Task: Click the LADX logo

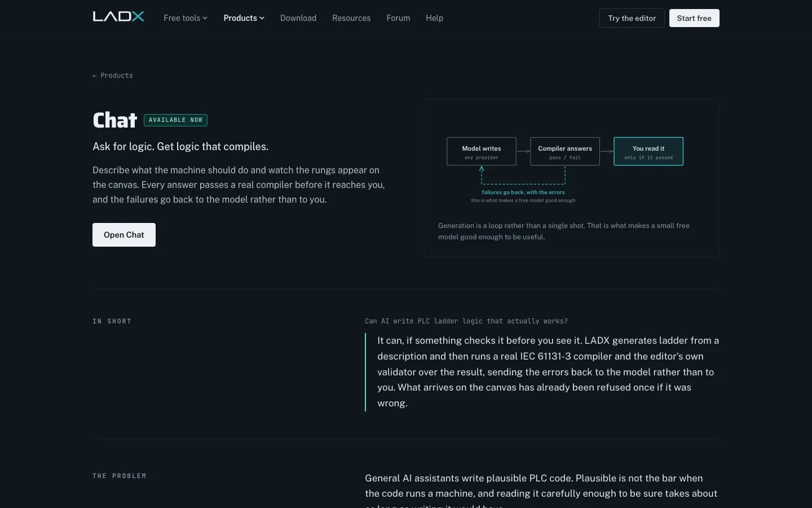Action: pos(118,16)
